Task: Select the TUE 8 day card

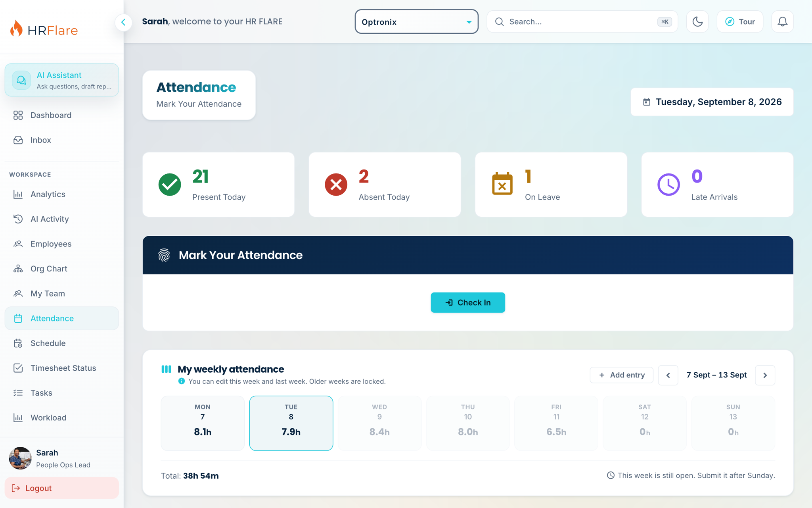Action: coord(291,423)
